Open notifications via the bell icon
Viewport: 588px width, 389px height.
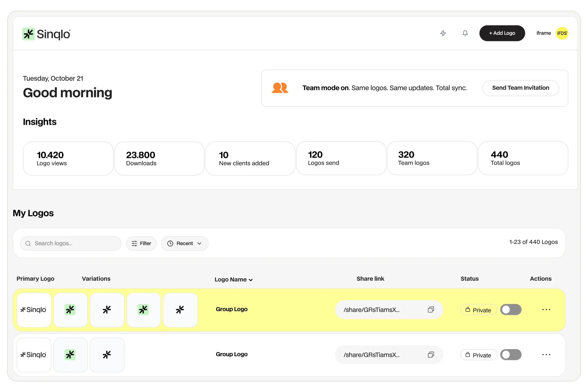point(465,33)
